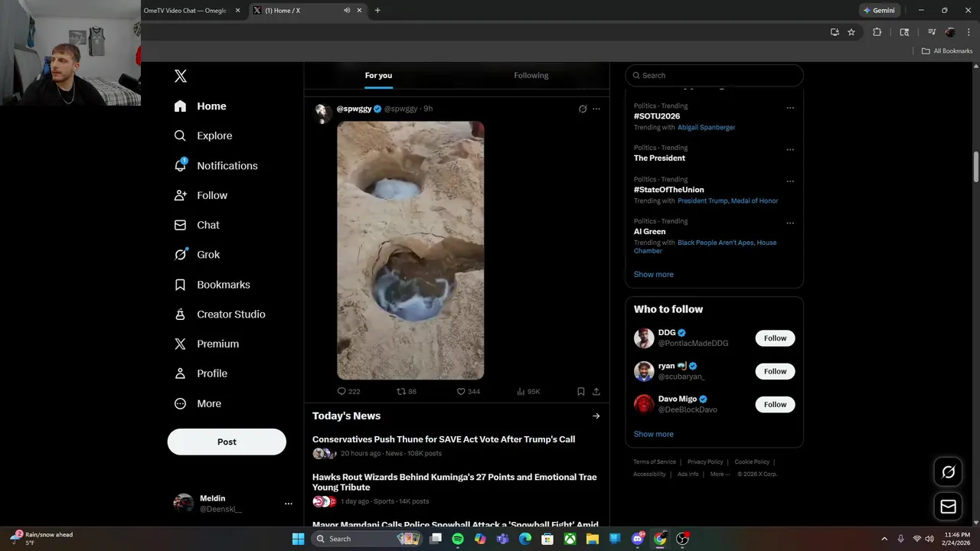The height and width of the screenshot is (551, 980).
Task: Open the media controls icon in Chrome
Action: point(932,32)
